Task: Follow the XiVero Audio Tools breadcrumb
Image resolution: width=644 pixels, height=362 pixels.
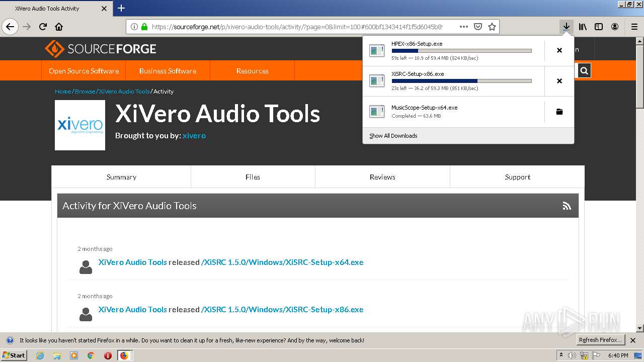Action: tap(124, 92)
